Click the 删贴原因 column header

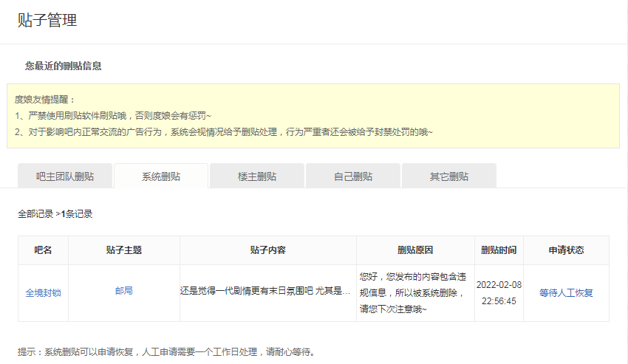415,250
